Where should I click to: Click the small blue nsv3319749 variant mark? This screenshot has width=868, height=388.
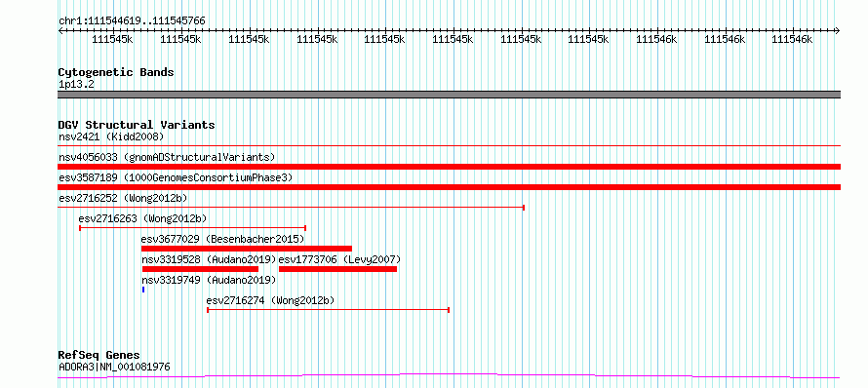click(x=143, y=290)
